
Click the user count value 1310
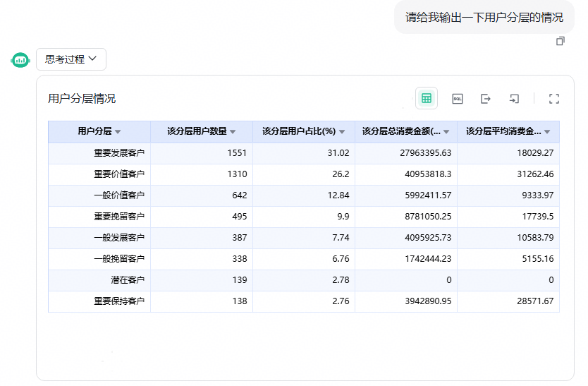coord(237,174)
